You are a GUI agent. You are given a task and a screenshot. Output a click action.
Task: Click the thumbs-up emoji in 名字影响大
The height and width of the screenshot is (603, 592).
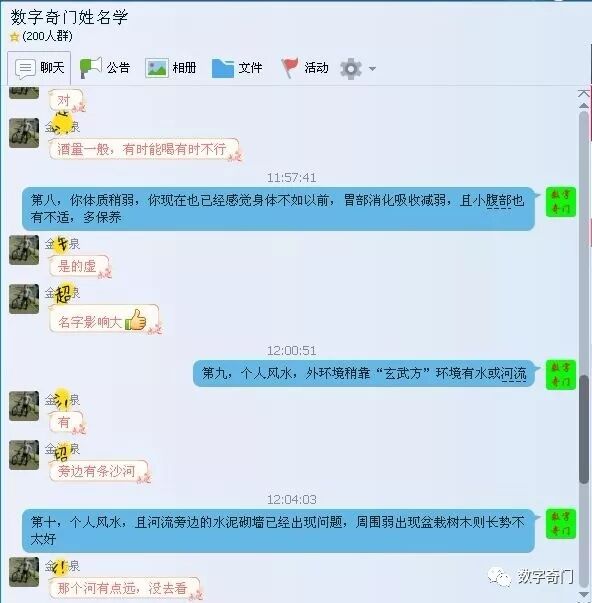135,320
